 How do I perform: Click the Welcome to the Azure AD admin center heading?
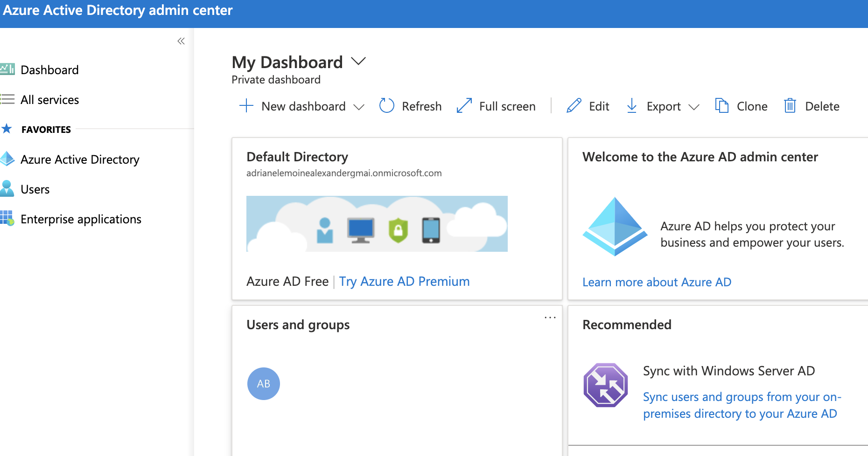pos(700,157)
